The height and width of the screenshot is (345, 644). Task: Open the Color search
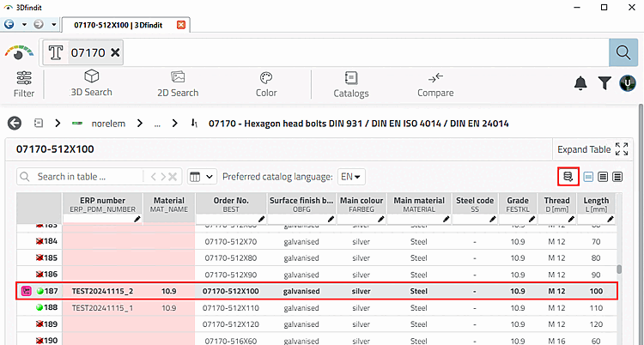266,84
